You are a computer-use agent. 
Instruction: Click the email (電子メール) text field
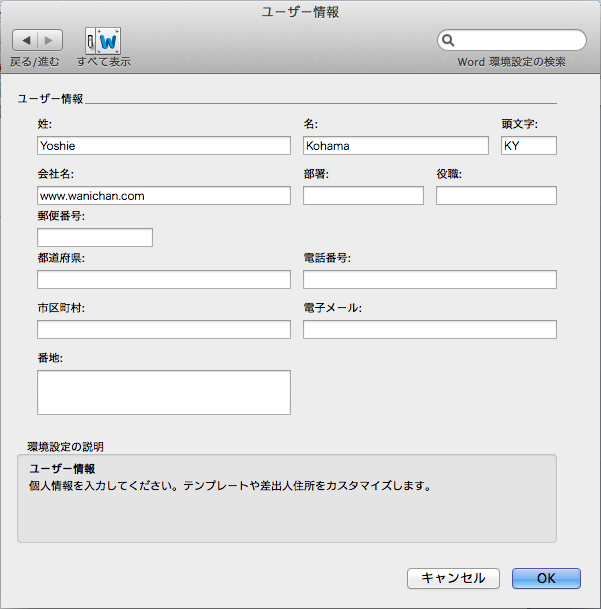click(x=429, y=329)
